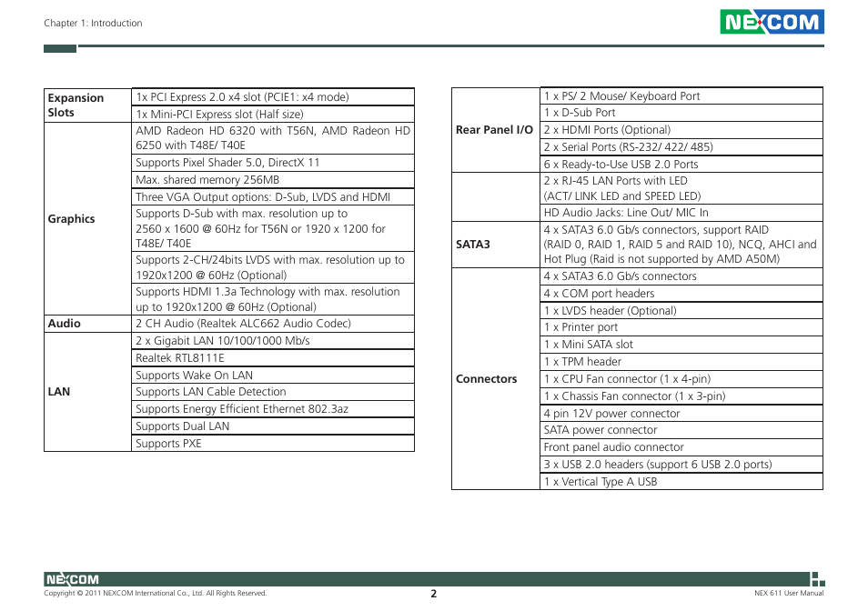
Task: Select '1 x Chassis Fan connector (1 x 3-pin)'
Action: 681,396
